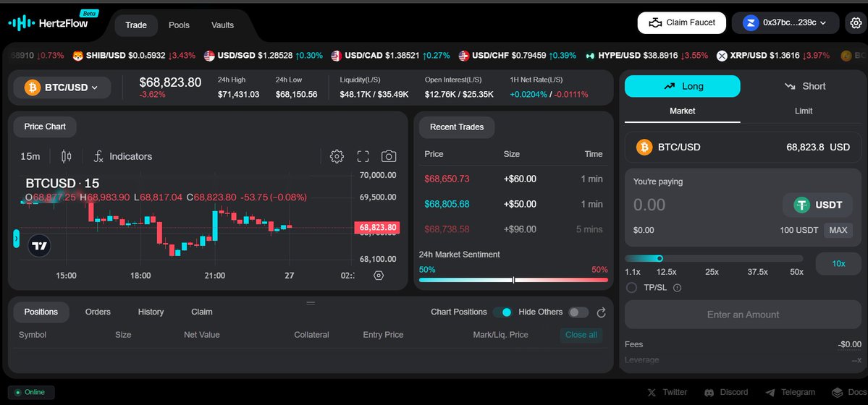The width and height of the screenshot is (868, 405).
Task: Open the Claim tab
Action: (x=201, y=312)
